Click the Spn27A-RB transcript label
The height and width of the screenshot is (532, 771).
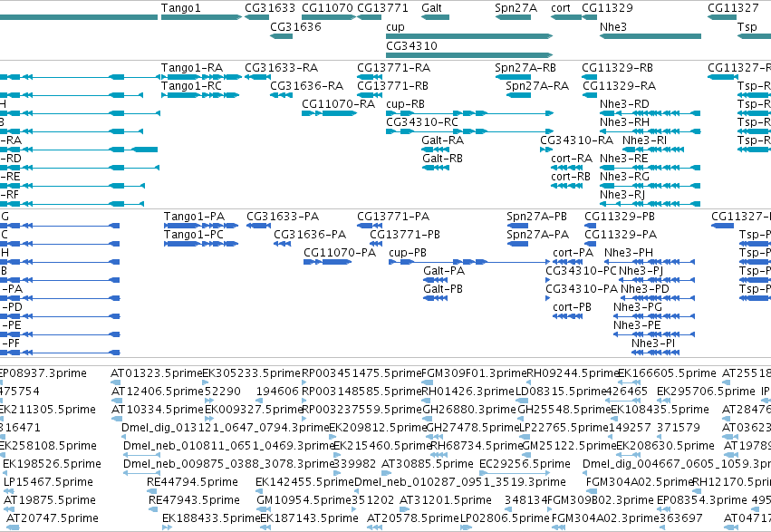(x=525, y=67)
